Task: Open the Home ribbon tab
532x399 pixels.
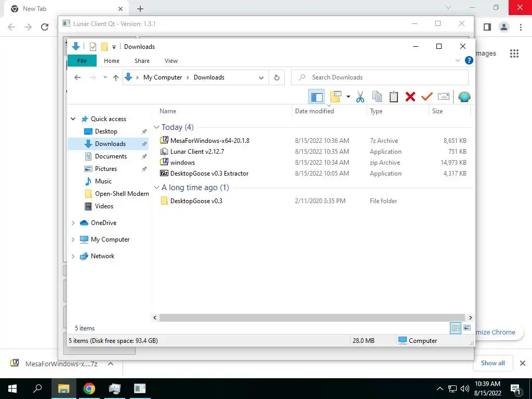Action: pos(112,61)
